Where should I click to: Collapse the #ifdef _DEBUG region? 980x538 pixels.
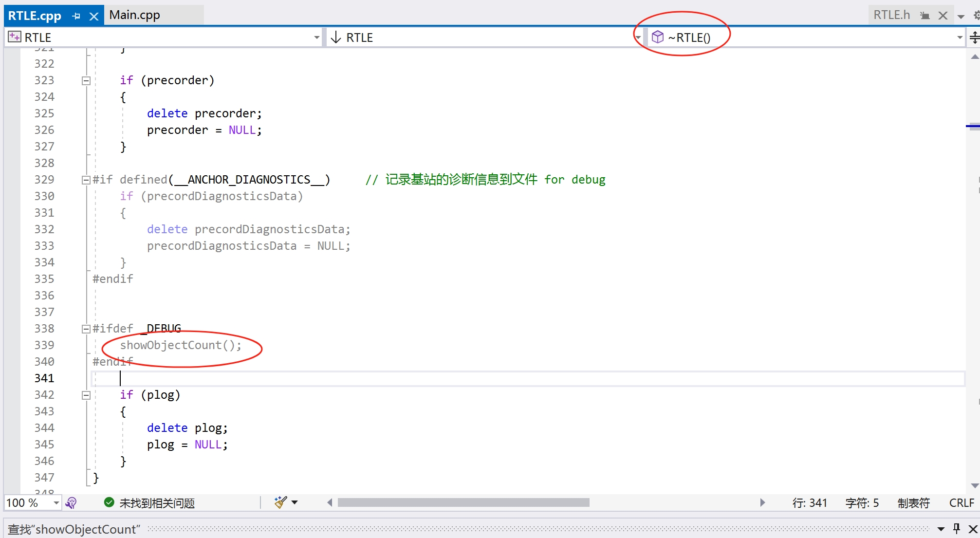click(86, 329)
